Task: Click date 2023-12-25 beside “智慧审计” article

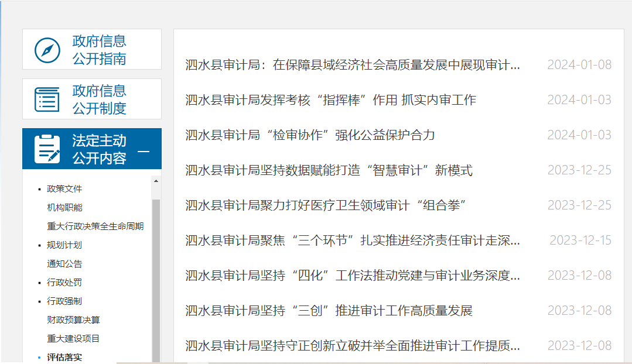Action: click(579, 170)
